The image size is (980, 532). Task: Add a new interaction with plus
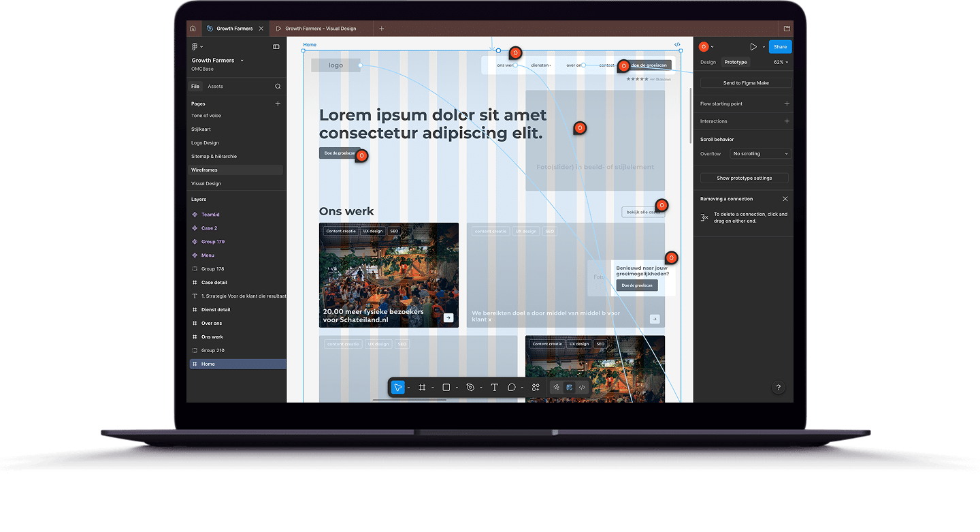pyautogui.click(x=787, y=121)
